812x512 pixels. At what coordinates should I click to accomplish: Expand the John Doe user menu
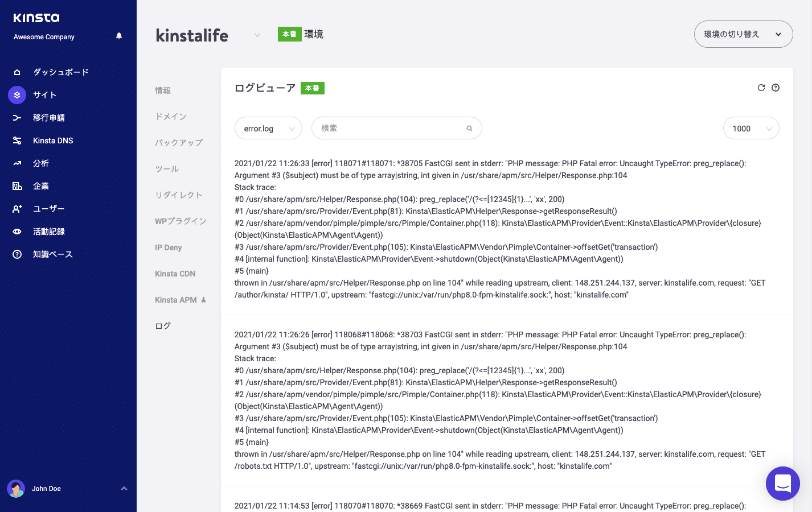point(124,489)
